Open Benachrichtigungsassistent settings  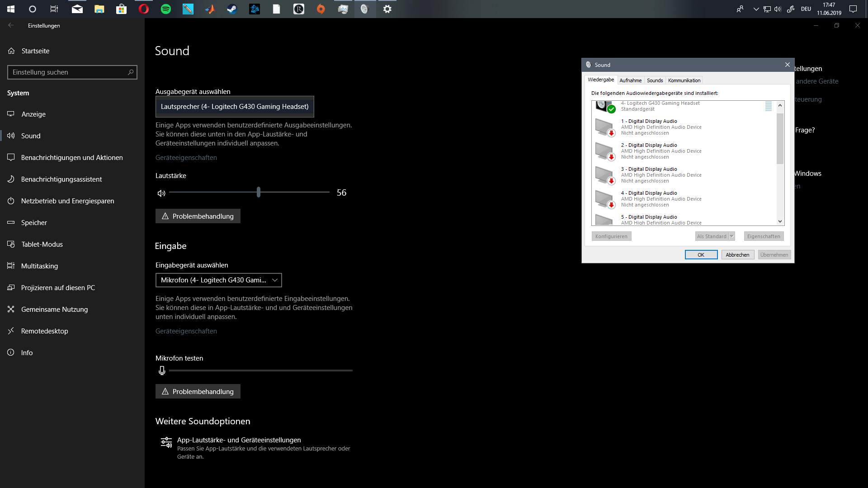(72, 179)
